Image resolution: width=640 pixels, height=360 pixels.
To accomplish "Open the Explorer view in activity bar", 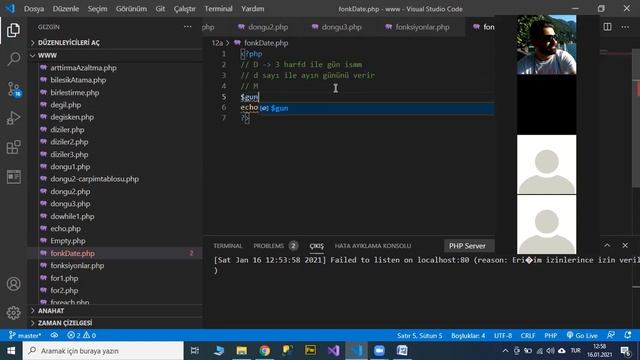I will (x=13, y=30).
